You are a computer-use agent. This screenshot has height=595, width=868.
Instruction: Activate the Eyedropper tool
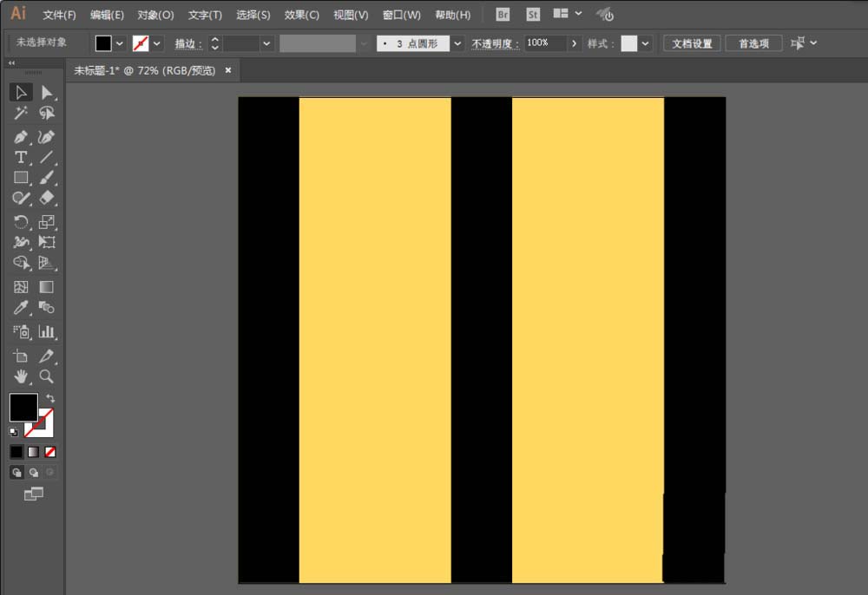point(21,308)
